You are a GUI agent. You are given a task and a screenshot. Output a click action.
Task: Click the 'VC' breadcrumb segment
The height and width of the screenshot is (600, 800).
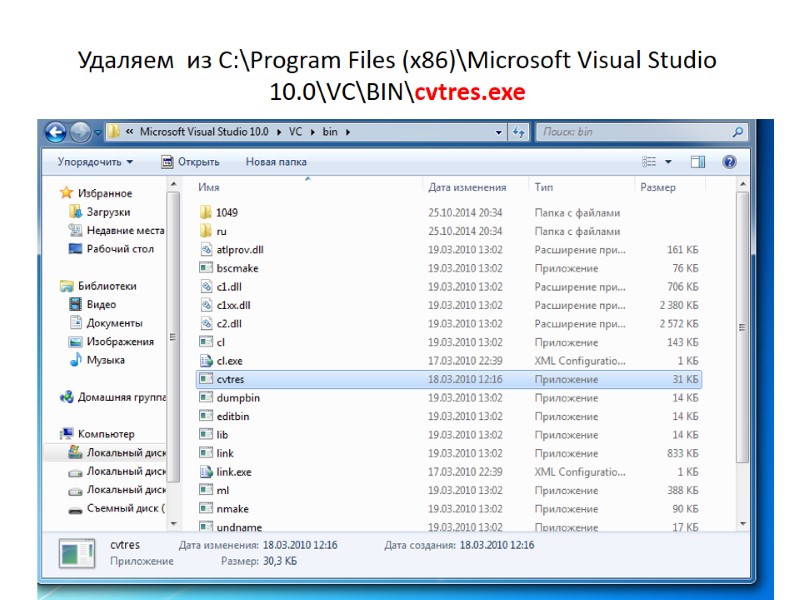(x=295, y=132)
